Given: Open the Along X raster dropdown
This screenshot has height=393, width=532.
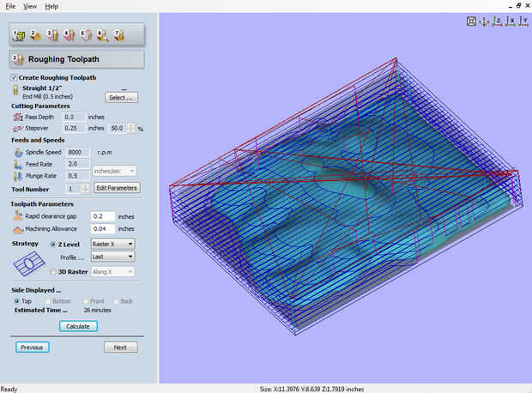Looking at the screenshot, I should coord(112,272).
